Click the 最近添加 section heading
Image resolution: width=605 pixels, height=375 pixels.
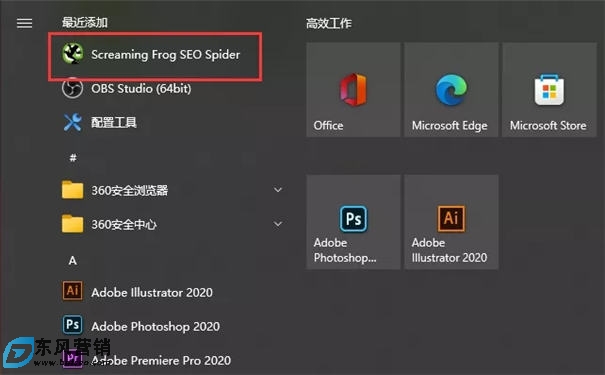85,22
